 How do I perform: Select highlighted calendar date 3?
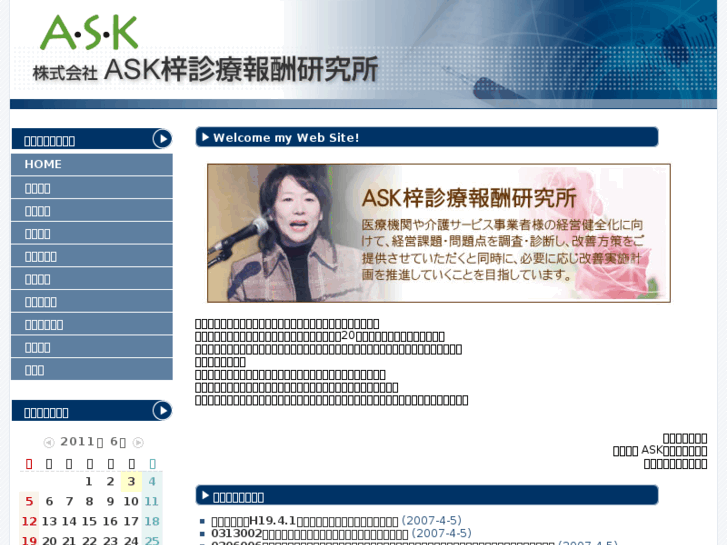click(x=131, y=481)
